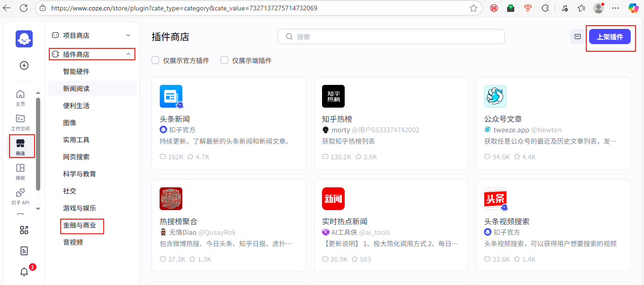This screenshot has height=285, width=644.
Task: Open the 主页 home icon
Action: [20, 94]
